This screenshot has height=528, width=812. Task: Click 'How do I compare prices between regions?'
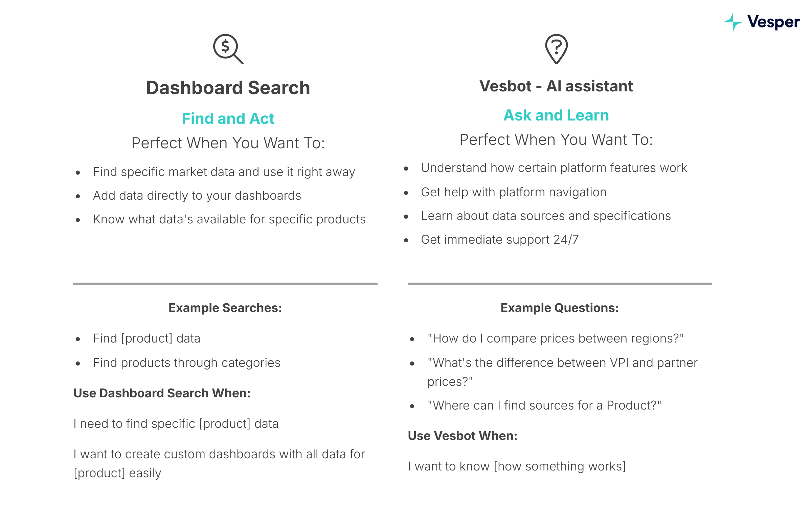[x=556, y=338]
